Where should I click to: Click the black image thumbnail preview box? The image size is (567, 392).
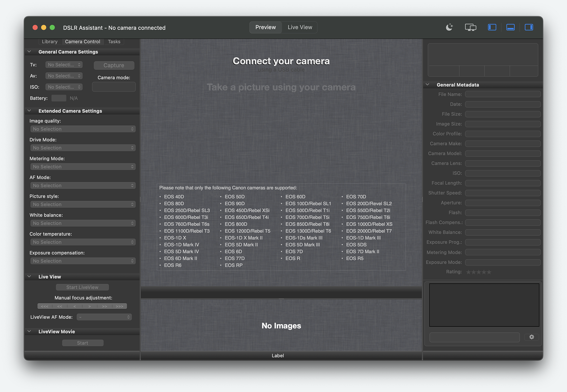[x=484, y=305]
